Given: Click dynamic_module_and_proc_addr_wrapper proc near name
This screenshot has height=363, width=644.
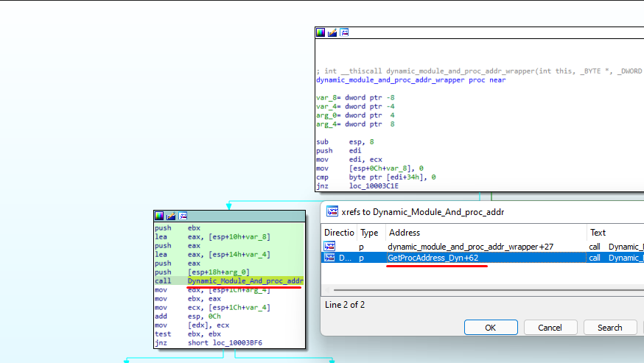Looking at the screenshot, I should click(410, 80).
